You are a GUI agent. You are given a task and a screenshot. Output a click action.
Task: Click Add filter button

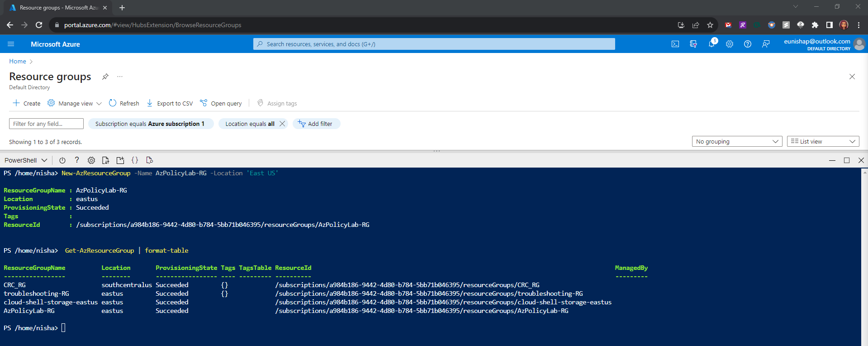(x=316, y=124)
